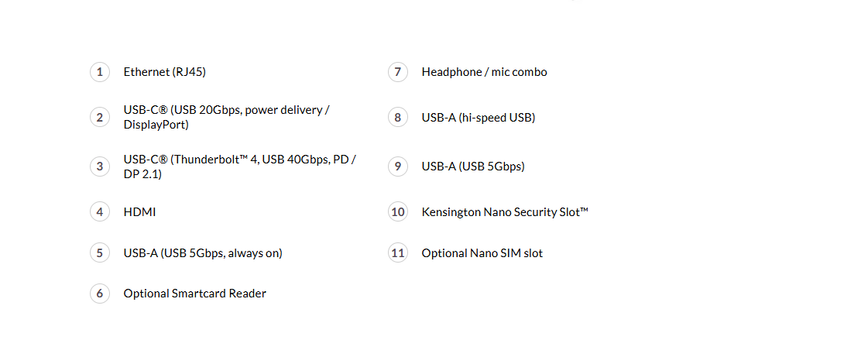Viewport: 868px width, 364px height.
Task: Select the HDMI port label
Action: pyautogui.click(x=139, y=211)
